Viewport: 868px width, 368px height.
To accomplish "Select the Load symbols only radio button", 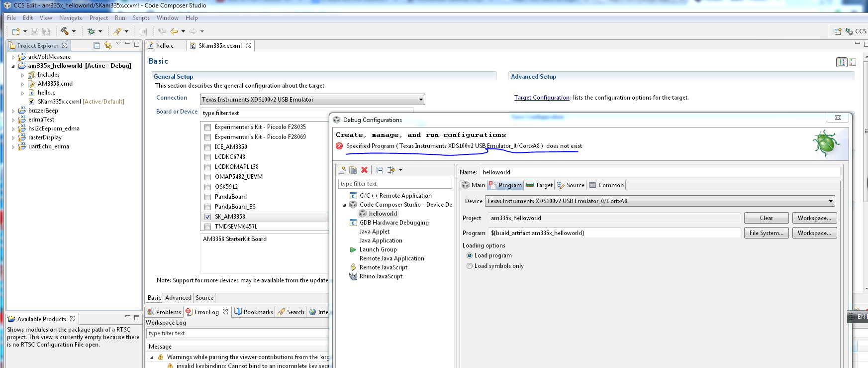I will pos(470,266).
